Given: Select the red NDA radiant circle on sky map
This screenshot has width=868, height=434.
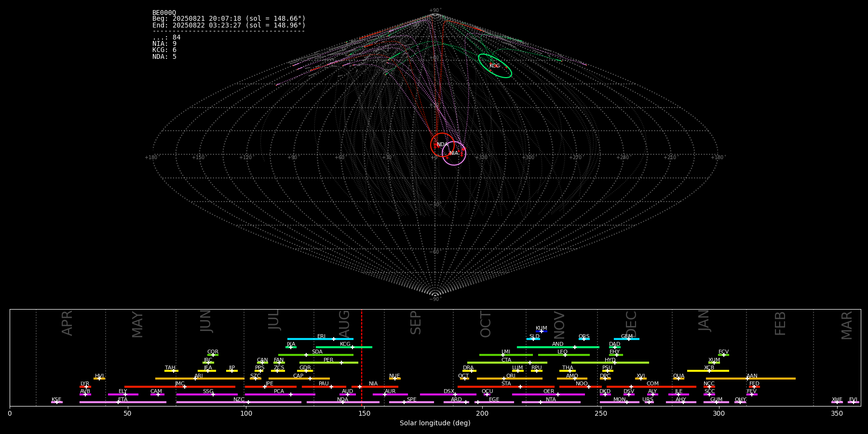Looking at the screenshot, I should [442, 145].
